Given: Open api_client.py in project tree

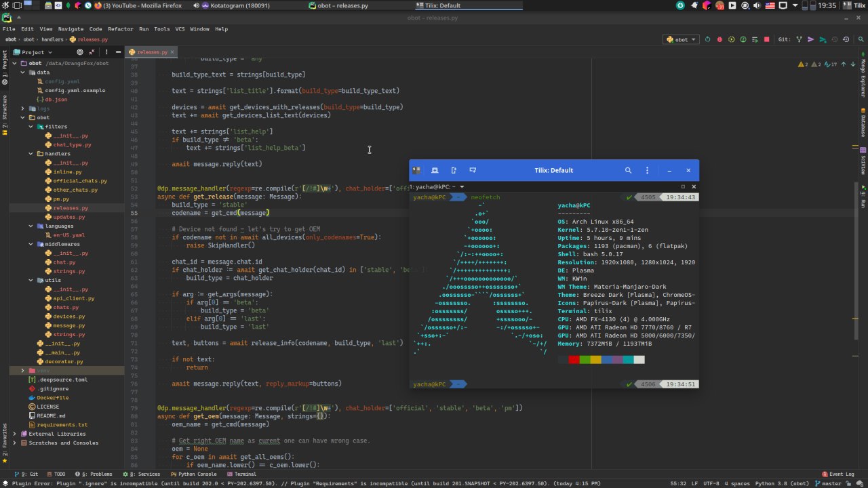Looking at the screenshot, I should tap(73, 298).
